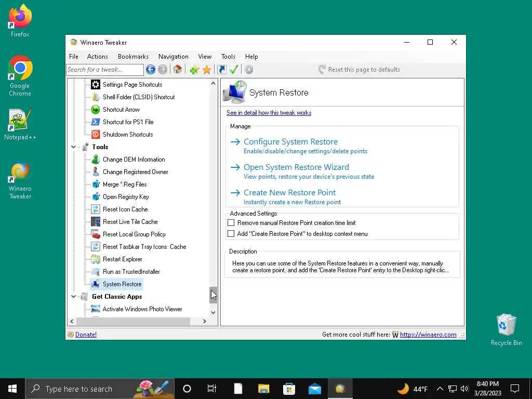
Task: Click Reset this page to defaults
Action: [359, 70]
